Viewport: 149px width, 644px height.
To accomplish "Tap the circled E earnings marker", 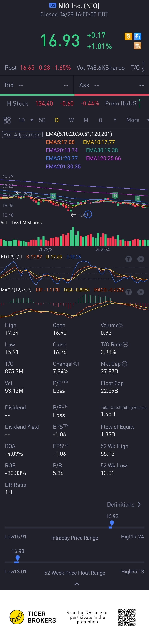I will tap(88, 214).
